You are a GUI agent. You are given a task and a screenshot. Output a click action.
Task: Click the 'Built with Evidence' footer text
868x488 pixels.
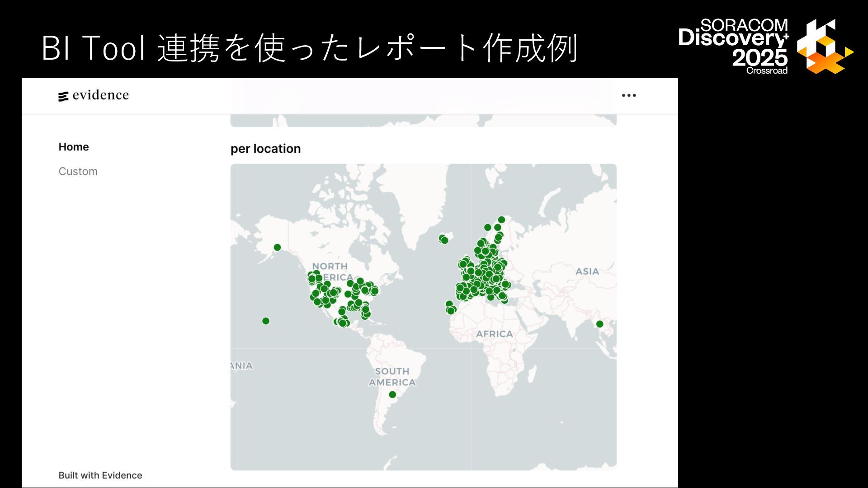[100, 475]
